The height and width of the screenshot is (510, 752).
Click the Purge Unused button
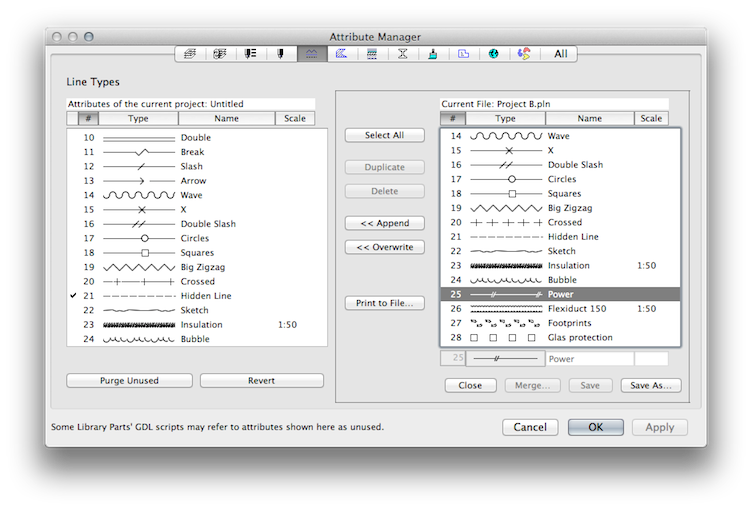point(129,380)
